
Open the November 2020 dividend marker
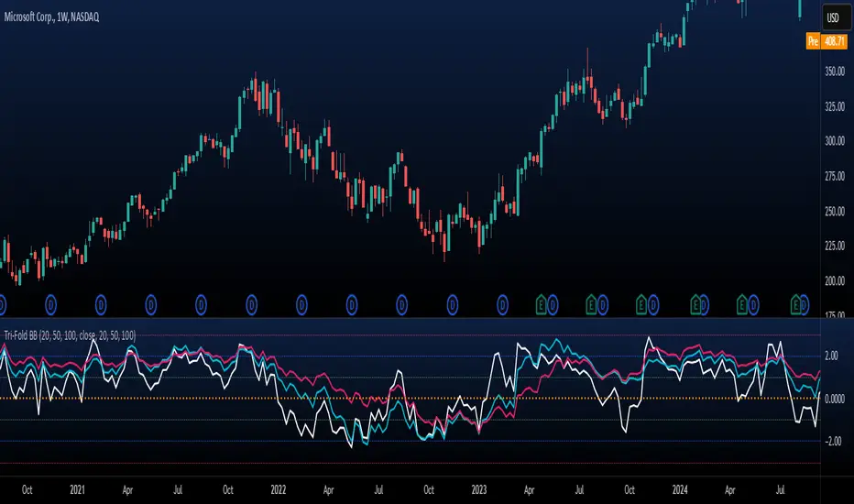pos(50,305)
